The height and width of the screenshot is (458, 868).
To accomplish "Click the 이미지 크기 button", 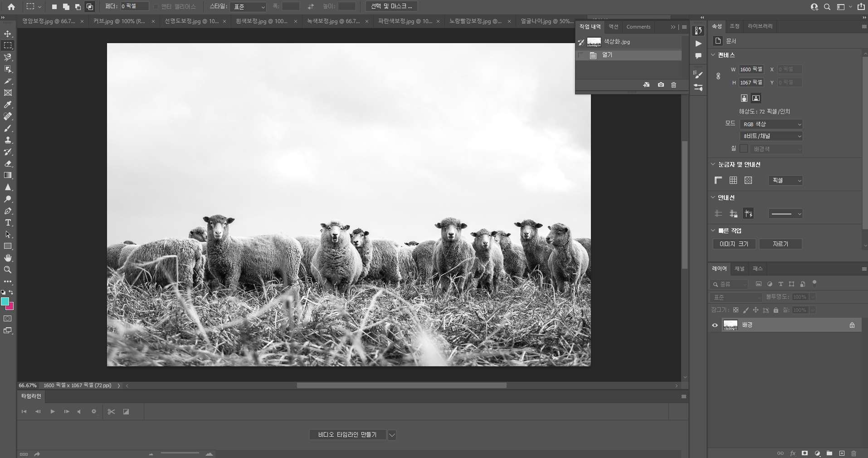I will pyautogui.click(x=734, y=244).
